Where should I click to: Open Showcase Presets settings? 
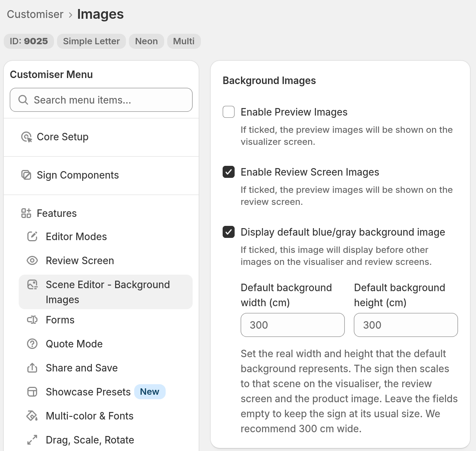tap(106, 392)
